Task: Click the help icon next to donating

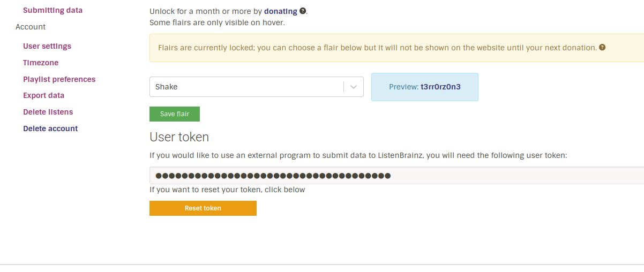Action: click(303, 11)
